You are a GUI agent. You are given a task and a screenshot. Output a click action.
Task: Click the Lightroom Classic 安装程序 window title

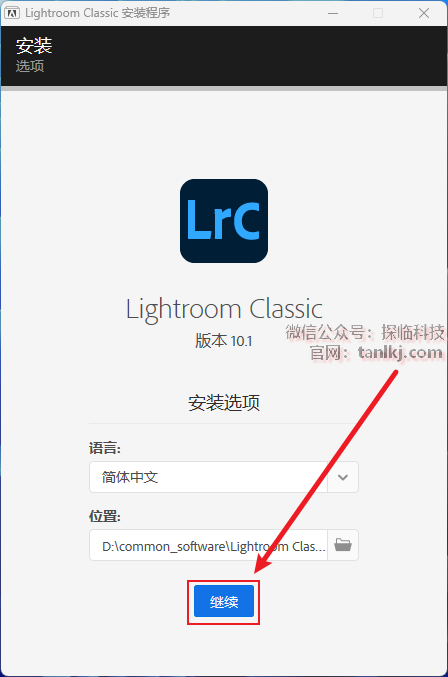(98, 13)
